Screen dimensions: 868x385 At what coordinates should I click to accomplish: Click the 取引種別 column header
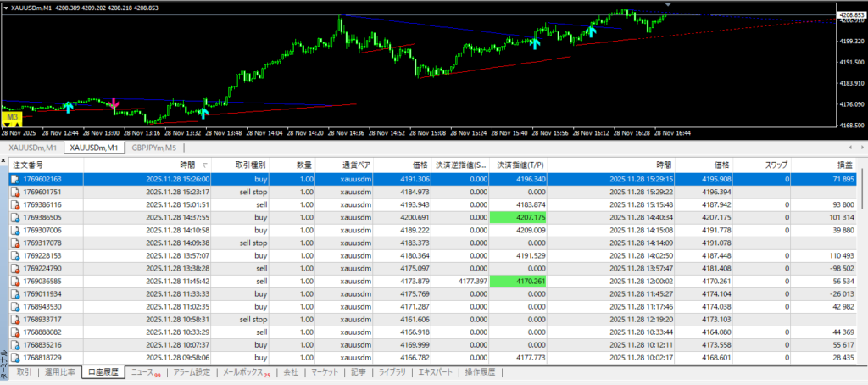[x=251, y=165]
